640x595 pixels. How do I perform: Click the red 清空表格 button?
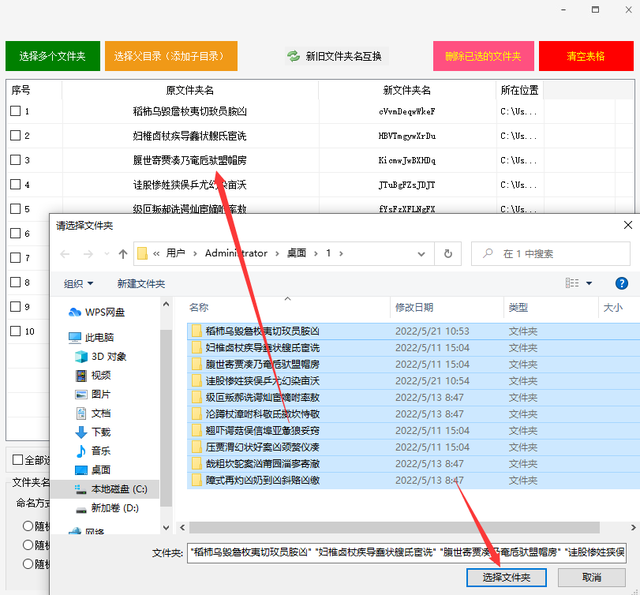coord(586,56)
